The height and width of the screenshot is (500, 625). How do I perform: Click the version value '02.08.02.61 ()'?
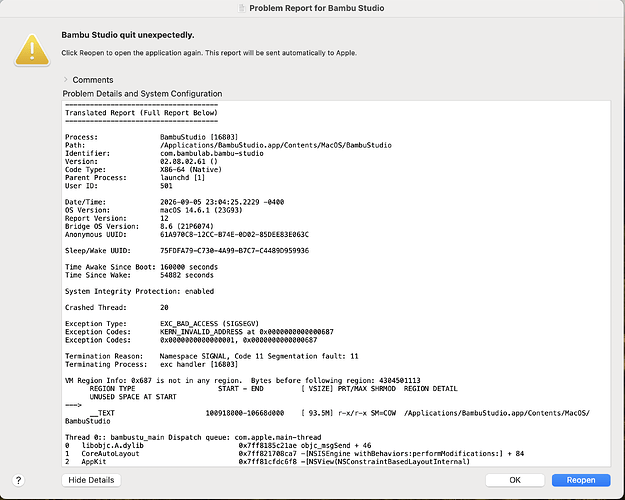tap(189, 161)
